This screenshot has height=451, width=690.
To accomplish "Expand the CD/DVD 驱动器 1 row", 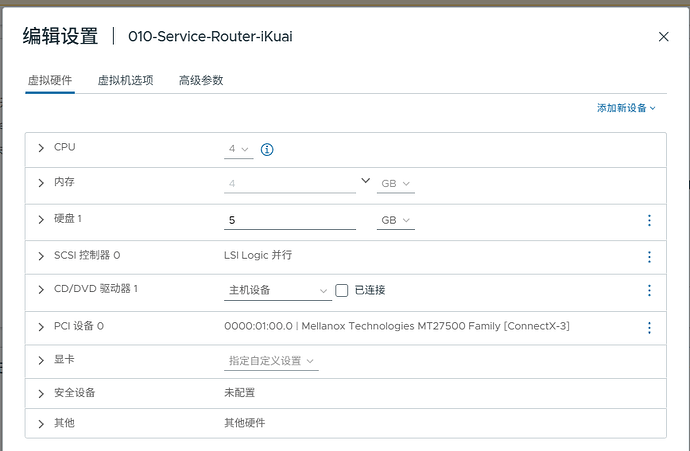I will click(x=41, y=290).
